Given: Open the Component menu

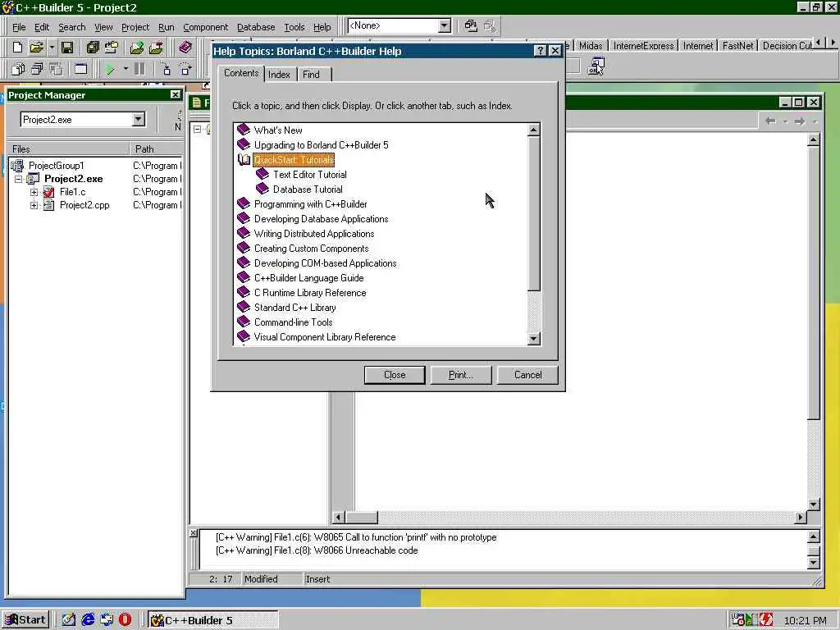Looking at the screenshot, I should click(205, 27).
